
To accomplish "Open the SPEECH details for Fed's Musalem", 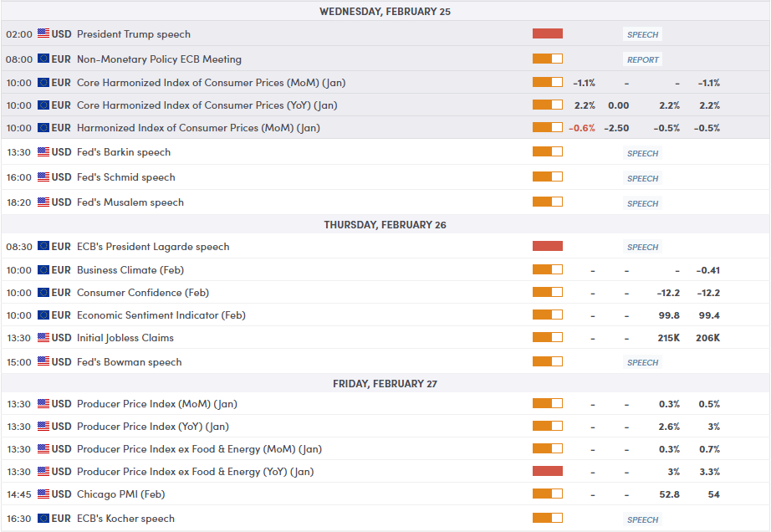I will [x=641, y=202].
